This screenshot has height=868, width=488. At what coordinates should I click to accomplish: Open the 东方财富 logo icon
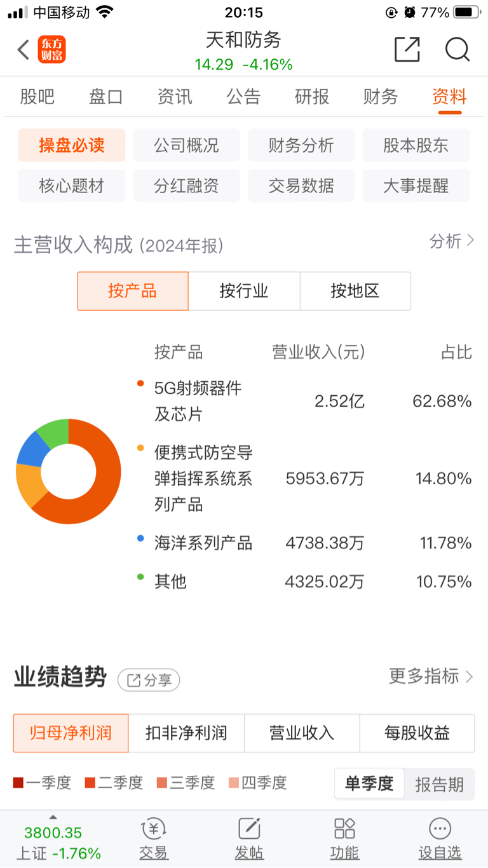(x=51, y=50)
